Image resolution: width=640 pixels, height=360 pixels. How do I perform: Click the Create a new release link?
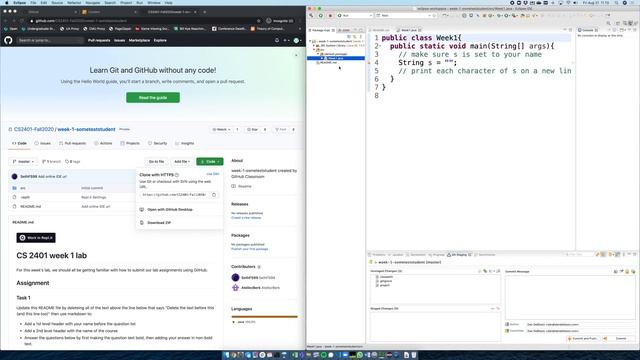pos(246,218)
